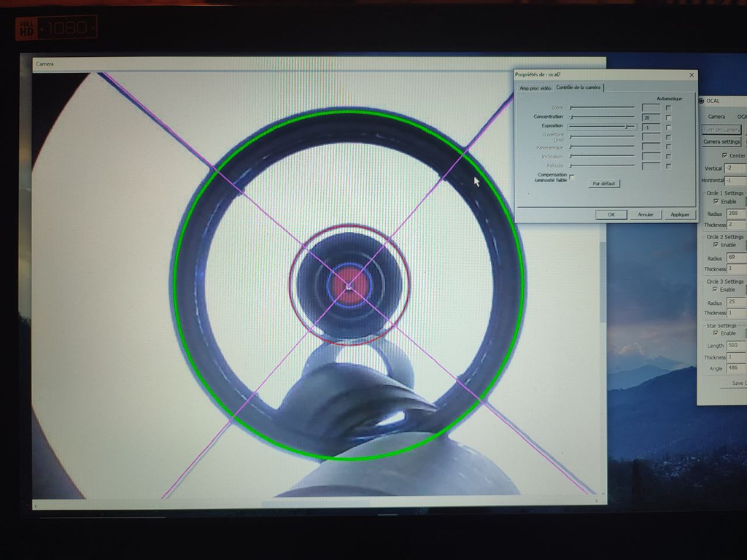The width and height of the screenshot is (747, 560).
Task: Click the Panoramique slider
Action: [x=602, y=147]
